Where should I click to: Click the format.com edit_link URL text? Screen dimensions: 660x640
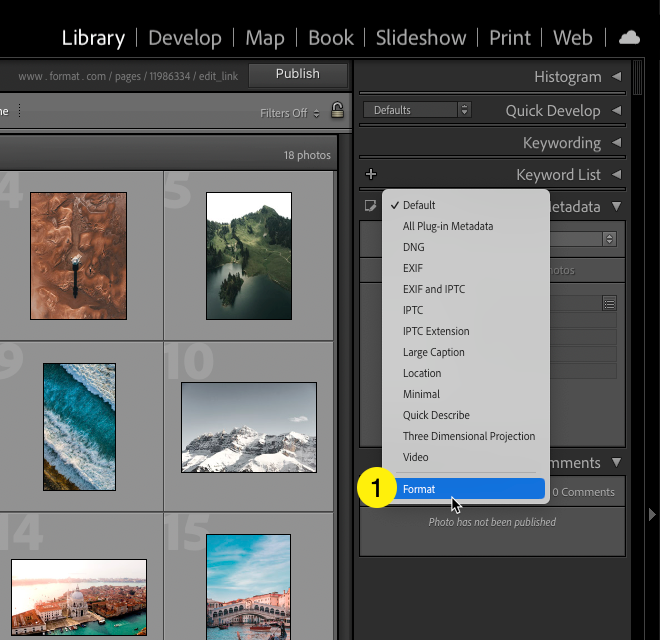tap(128, 76)
